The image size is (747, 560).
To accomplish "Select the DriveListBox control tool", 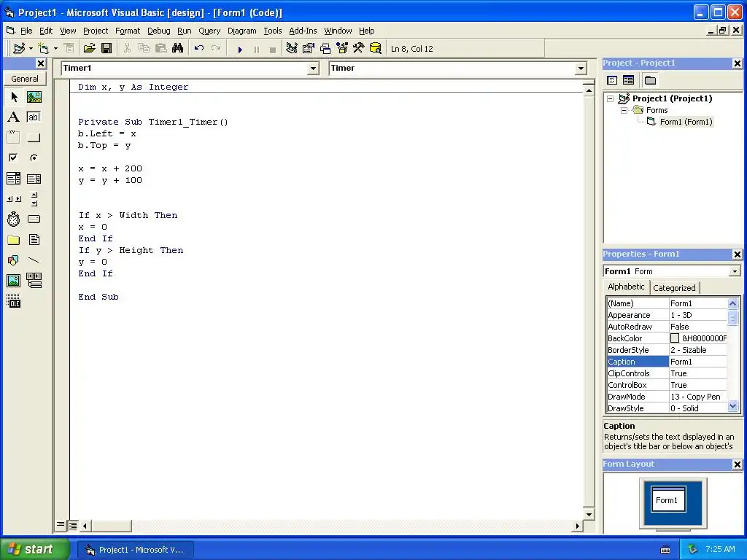I will coord(34,219).
